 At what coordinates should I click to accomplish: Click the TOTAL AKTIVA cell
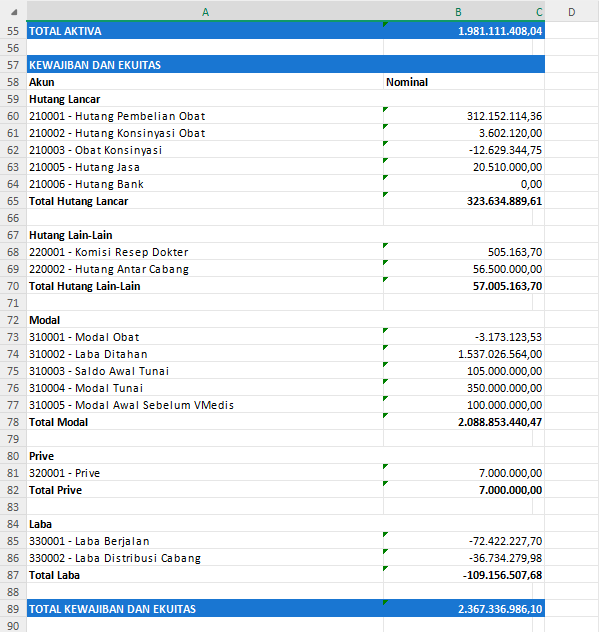coord(205,31)
